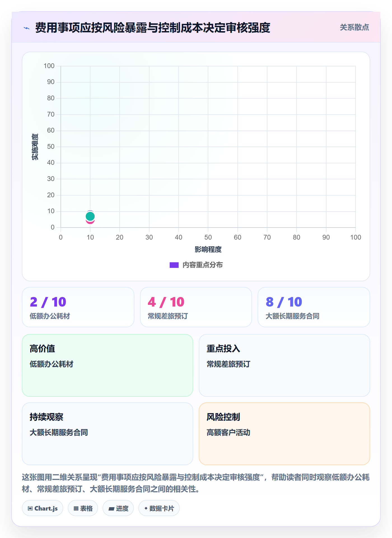The width and height of the screenshot is (392, 538).
Task: Click the Chart.js tag chip
Action: point(43,508)
